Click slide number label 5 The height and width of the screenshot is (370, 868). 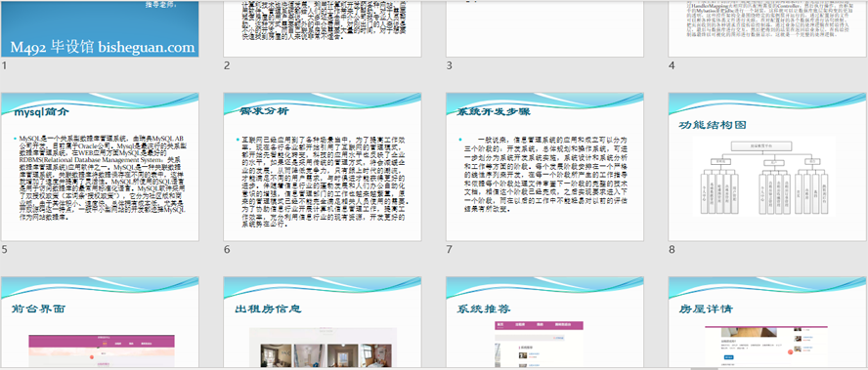pyautogui.click(x=5, y=249)
